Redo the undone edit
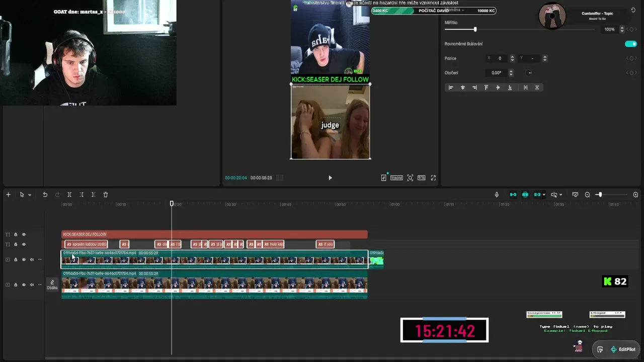This screenshot has height=362, width=644. tap(57, 195)
